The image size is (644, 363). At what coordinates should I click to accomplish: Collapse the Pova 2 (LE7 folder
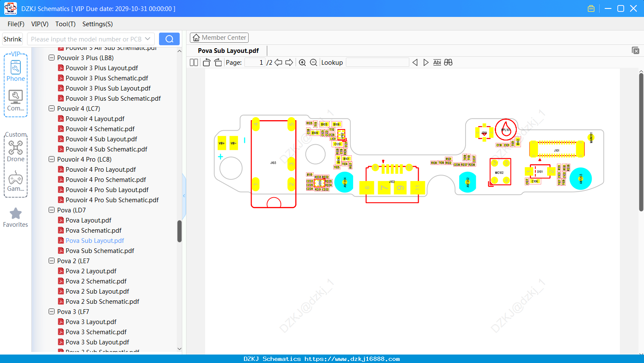point(52,261)
